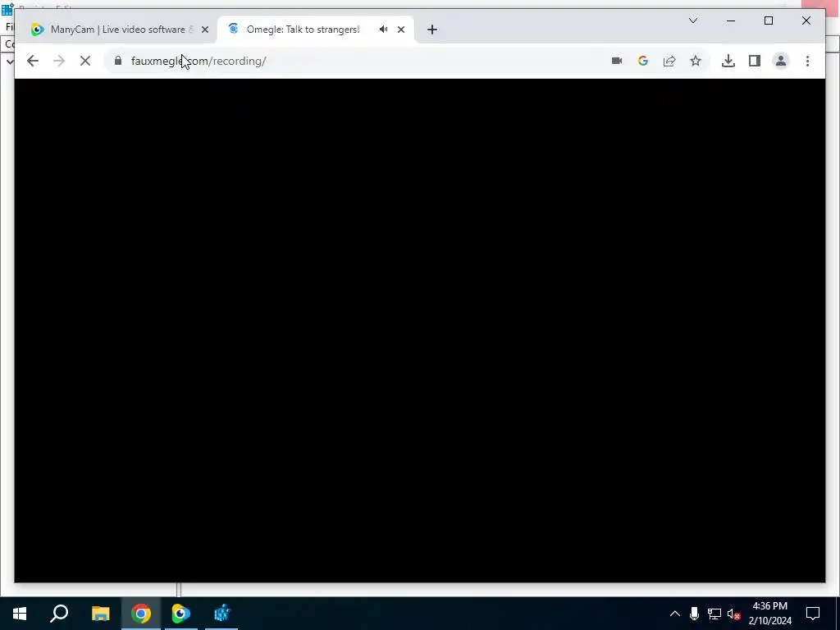View site security lock information

[x=118, y=61]
